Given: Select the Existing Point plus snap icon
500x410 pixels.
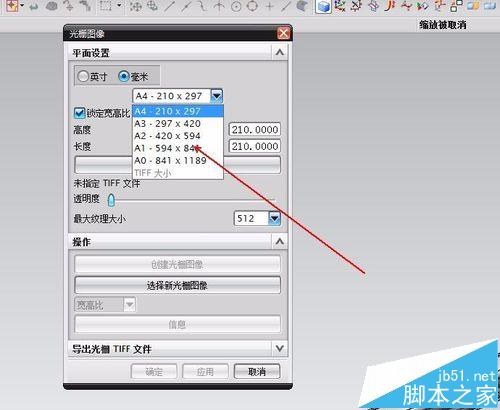Looking at the screenshot, I should pyautogui.click(x=269, y=6).
